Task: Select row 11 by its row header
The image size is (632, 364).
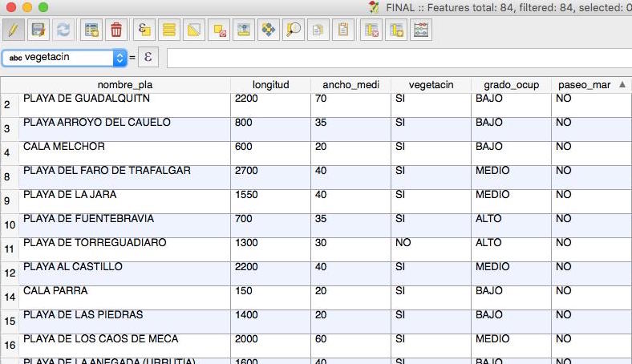Action: point(9,249)
